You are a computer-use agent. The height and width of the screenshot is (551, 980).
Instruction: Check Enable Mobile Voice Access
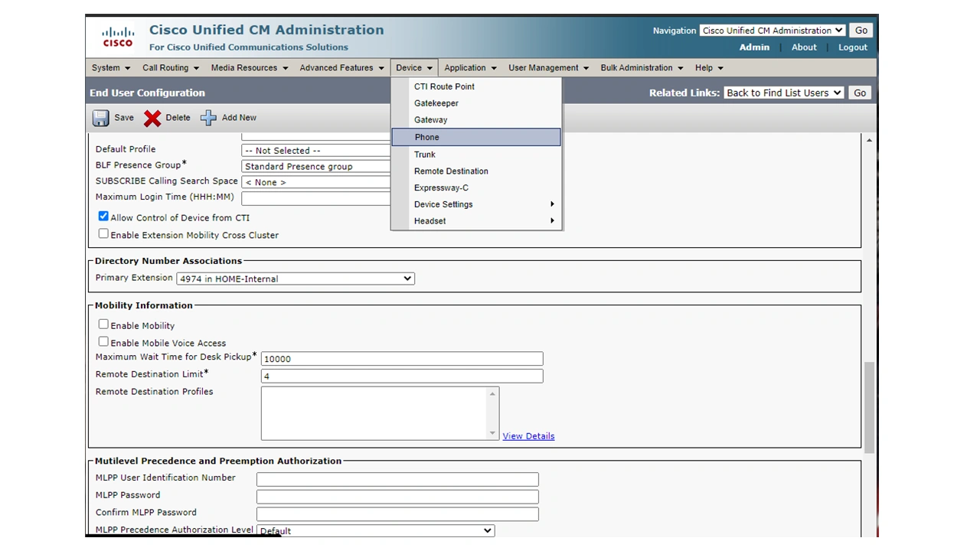[x=103, y=342]
